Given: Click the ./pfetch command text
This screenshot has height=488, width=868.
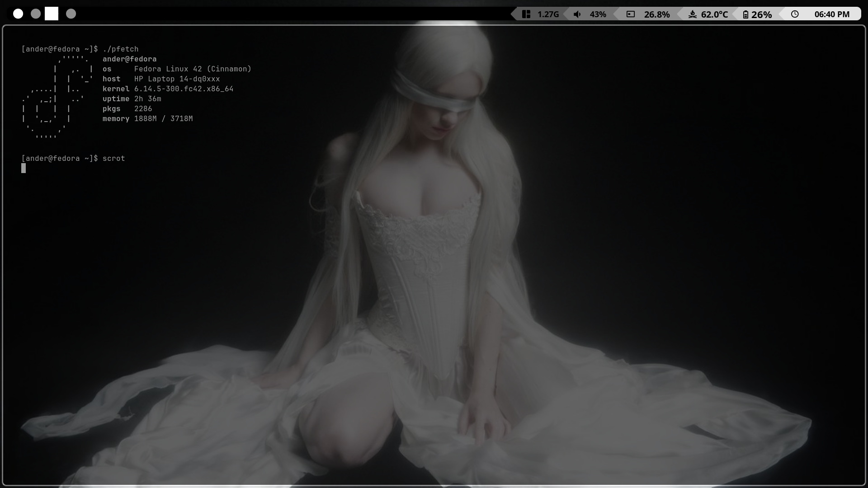Looking at the screenshot, I should pyautogui.click(x=121, y=49).
